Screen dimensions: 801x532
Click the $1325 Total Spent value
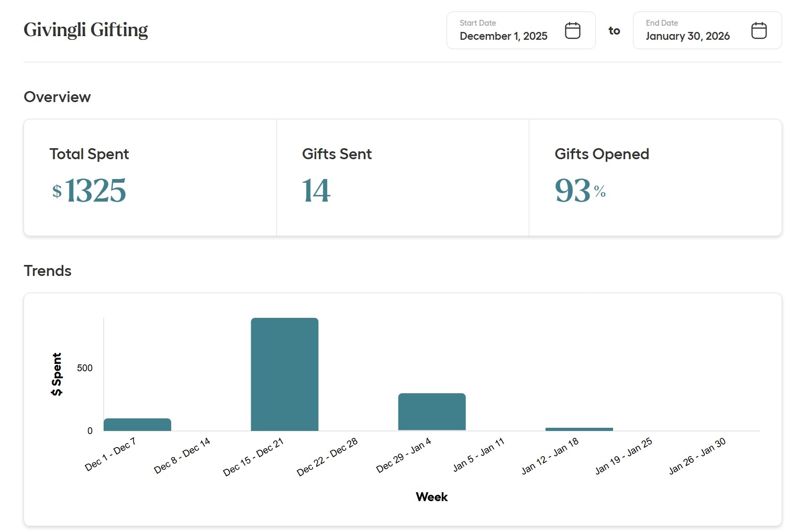coord(90,191)
